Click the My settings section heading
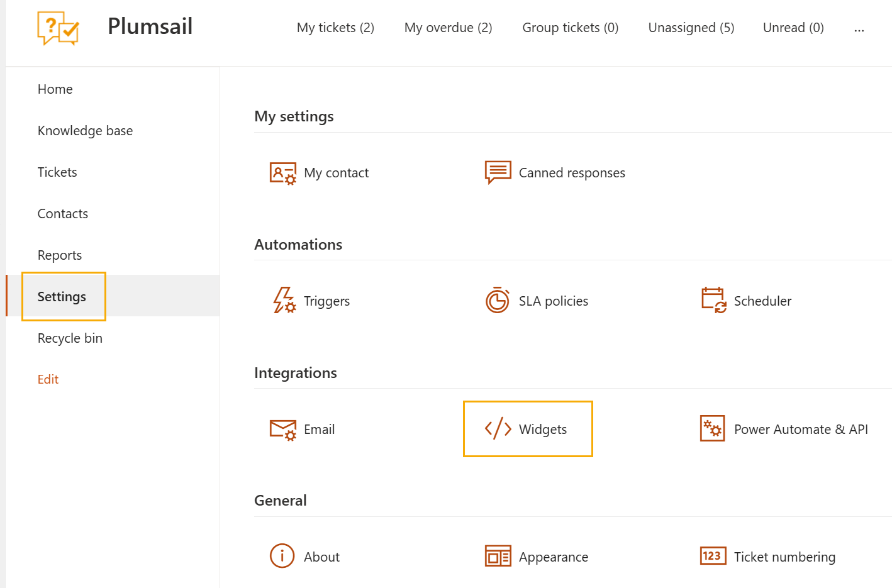The height and width of the screenshot is (588, 892). point(294,116)
